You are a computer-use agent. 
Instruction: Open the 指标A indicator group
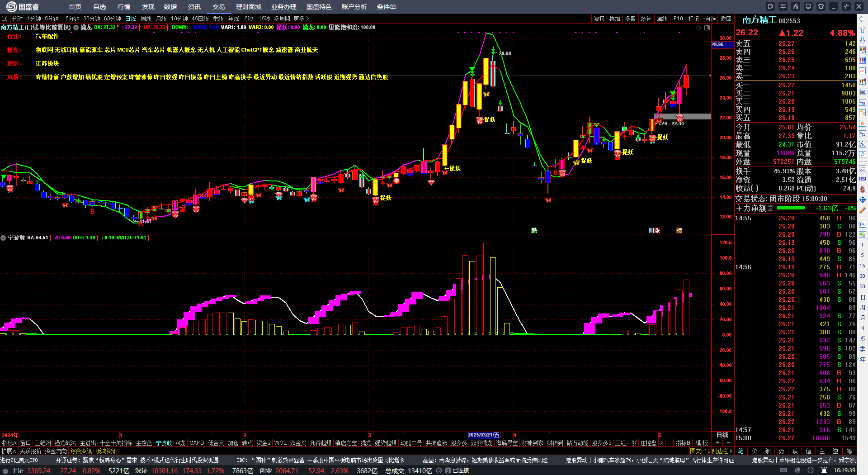coord(9,443)
